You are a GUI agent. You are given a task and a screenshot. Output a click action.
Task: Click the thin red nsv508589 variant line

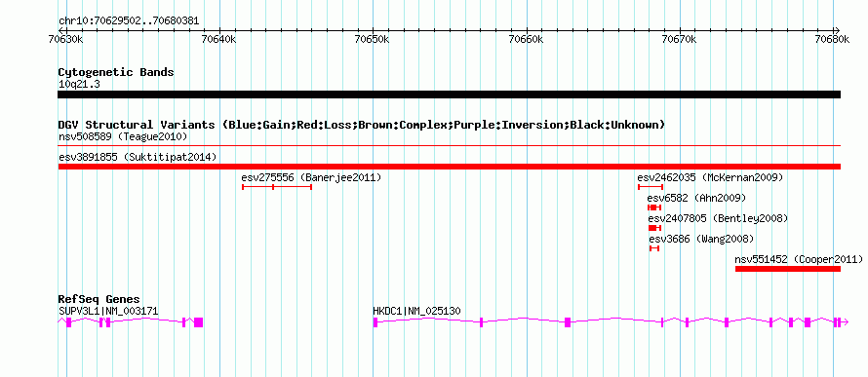[450, 146]
